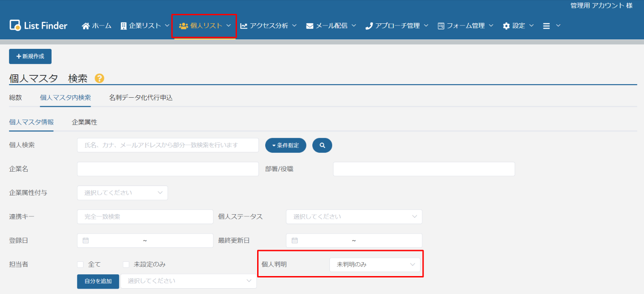
Task: Expand the 個人判明 dropdown
Action: tap(375, 265)
